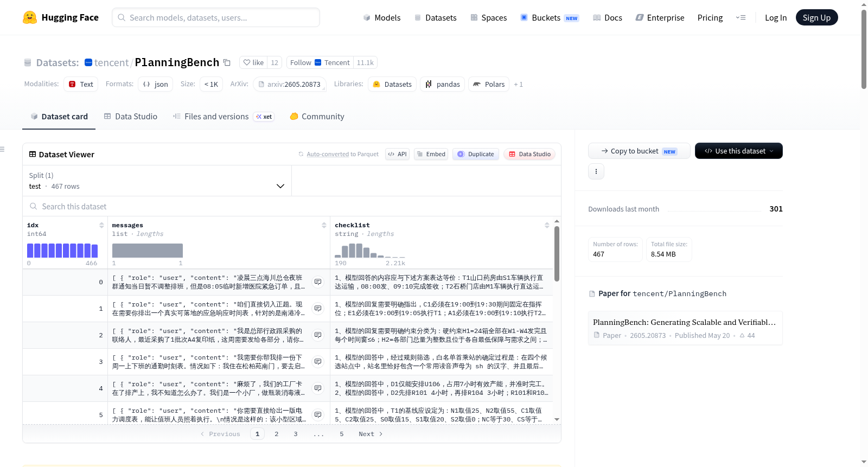Click Log In

point(776,17)
